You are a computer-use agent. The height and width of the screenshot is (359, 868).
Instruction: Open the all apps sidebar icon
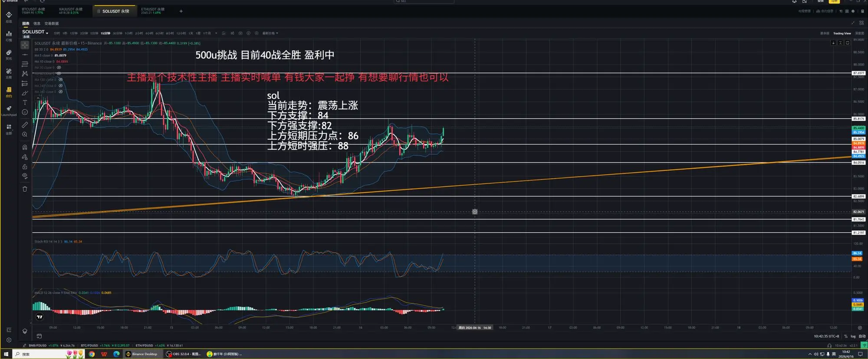coord(9,129)
